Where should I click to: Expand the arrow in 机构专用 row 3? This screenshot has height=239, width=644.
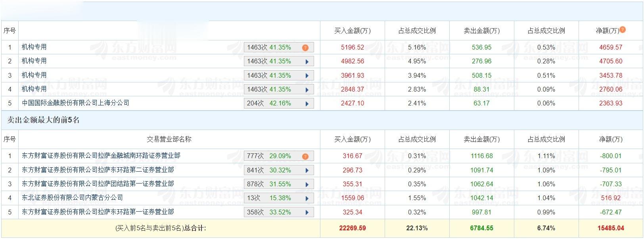tap(307, 76)
